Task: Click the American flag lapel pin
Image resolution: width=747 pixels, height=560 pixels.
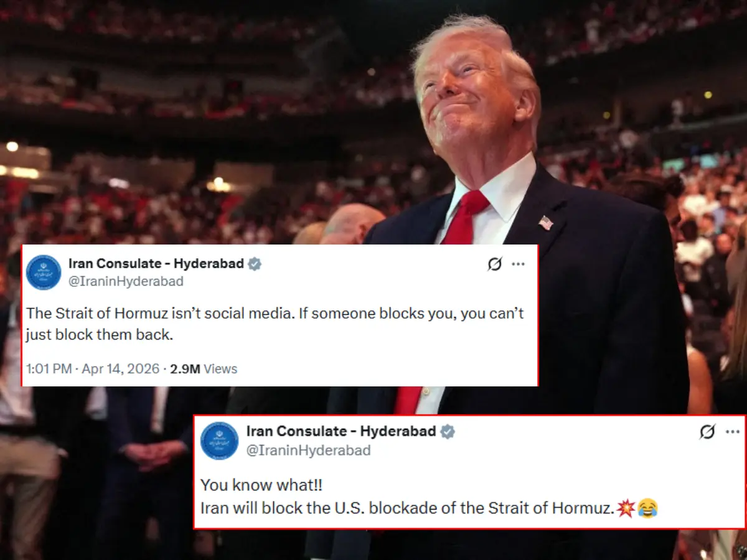Action: pos(545,223)
